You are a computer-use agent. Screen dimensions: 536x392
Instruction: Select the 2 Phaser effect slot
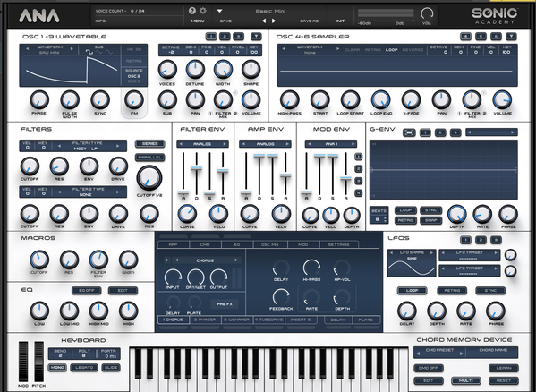(205, 320)
